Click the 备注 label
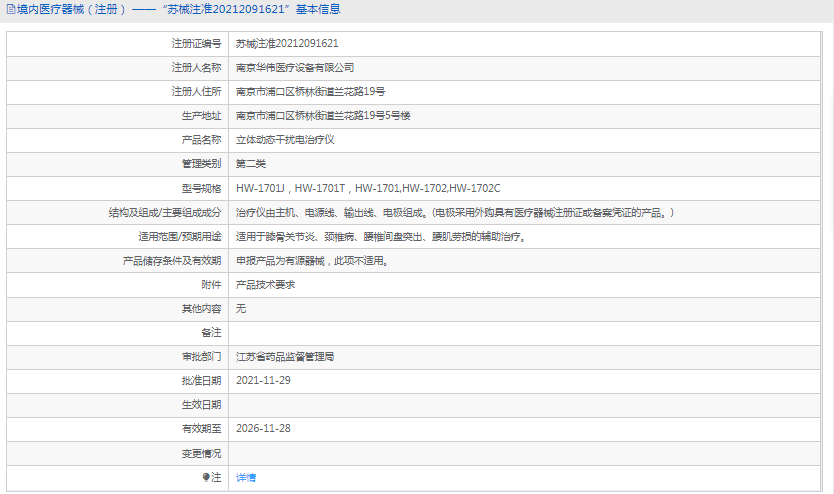The image size is (834, 494). 211,332
